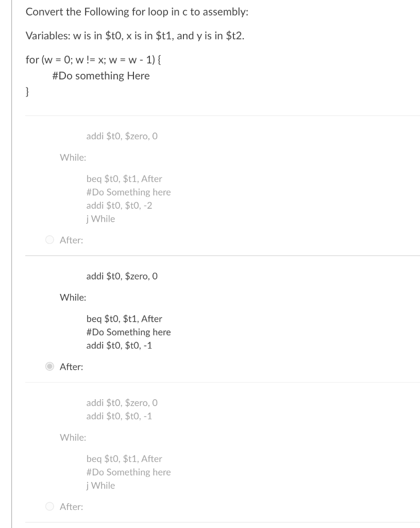Select the radio button beside the selected second answer
The height and width of the screenshot is (528, 420).
click(x=49, y=367)
